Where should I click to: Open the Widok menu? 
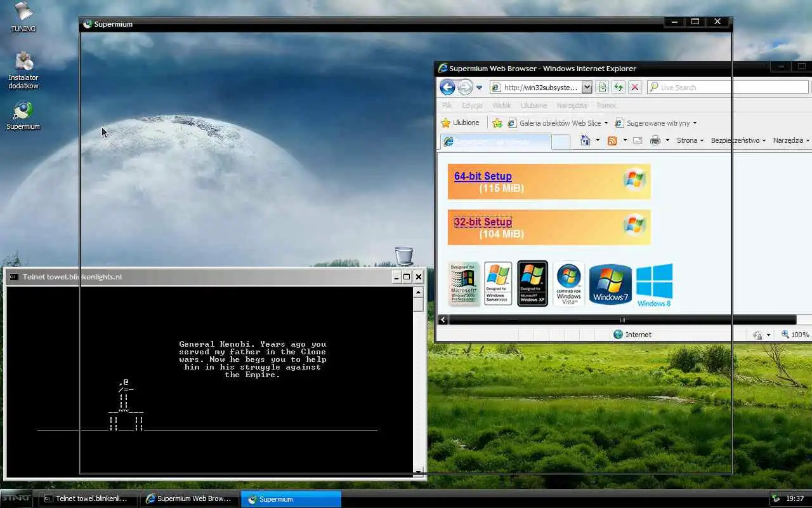pyautogui.click(x=501, y=105)
